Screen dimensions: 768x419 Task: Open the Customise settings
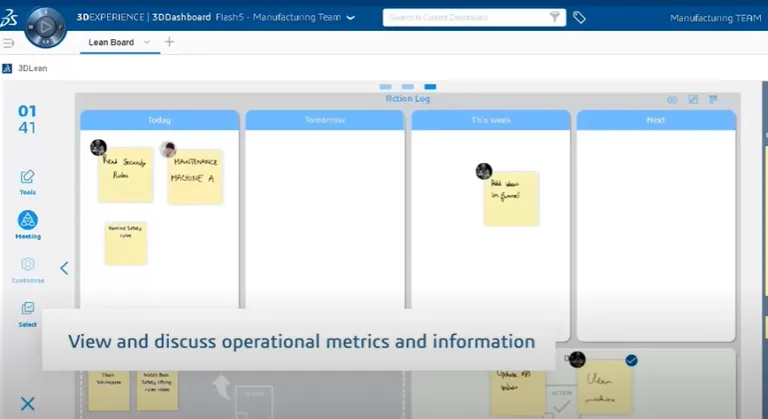click(28, 270)
